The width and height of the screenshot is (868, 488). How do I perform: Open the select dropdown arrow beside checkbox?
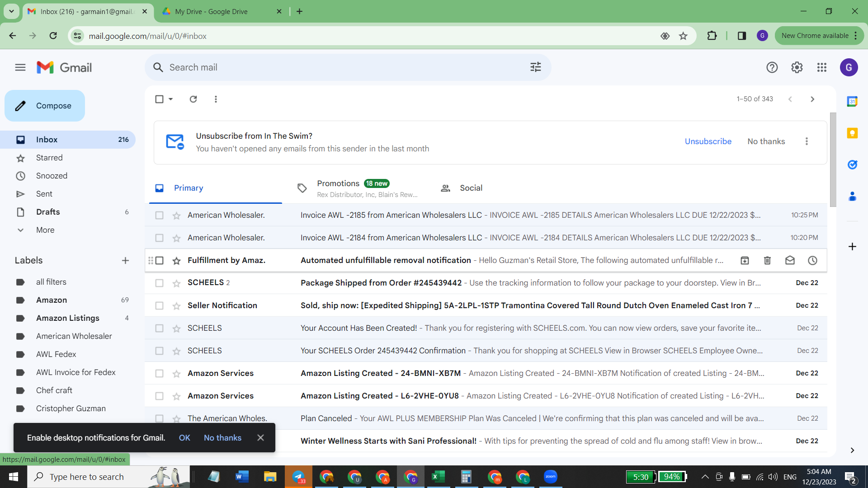click(170, 99)
